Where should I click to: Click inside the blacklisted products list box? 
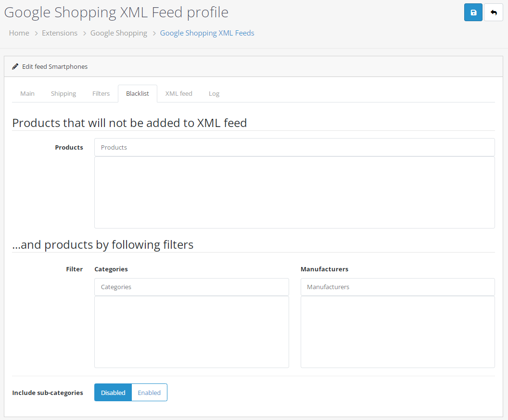pyautogui.click(x=294, y=192)
